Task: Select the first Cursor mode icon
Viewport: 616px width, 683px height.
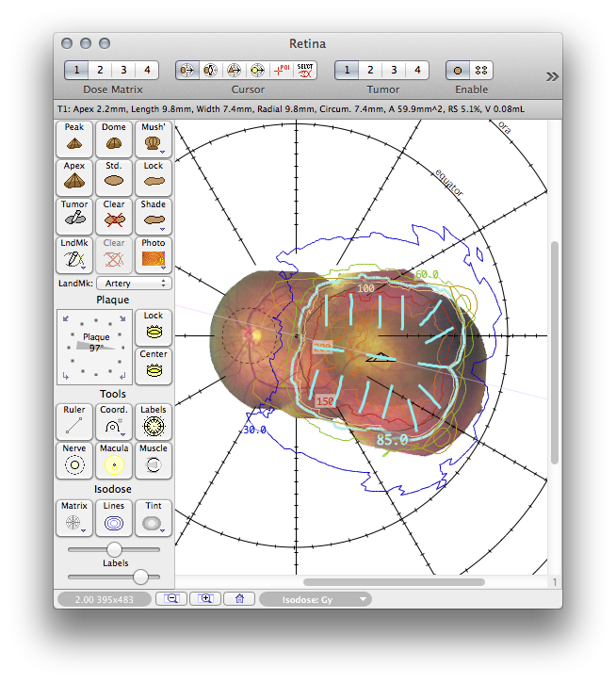Action: click(187, 70)
